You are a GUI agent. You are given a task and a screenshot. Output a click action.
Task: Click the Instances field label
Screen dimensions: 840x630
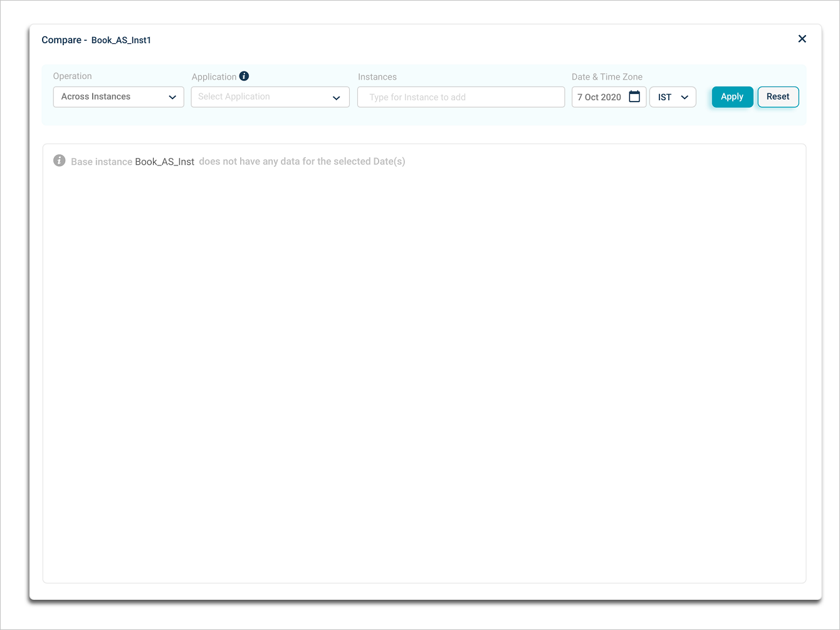(x=377, y=77)
